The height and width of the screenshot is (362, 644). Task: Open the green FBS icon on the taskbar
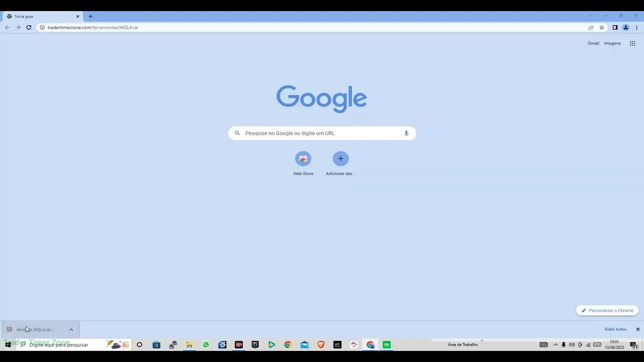tap(386, 344)
